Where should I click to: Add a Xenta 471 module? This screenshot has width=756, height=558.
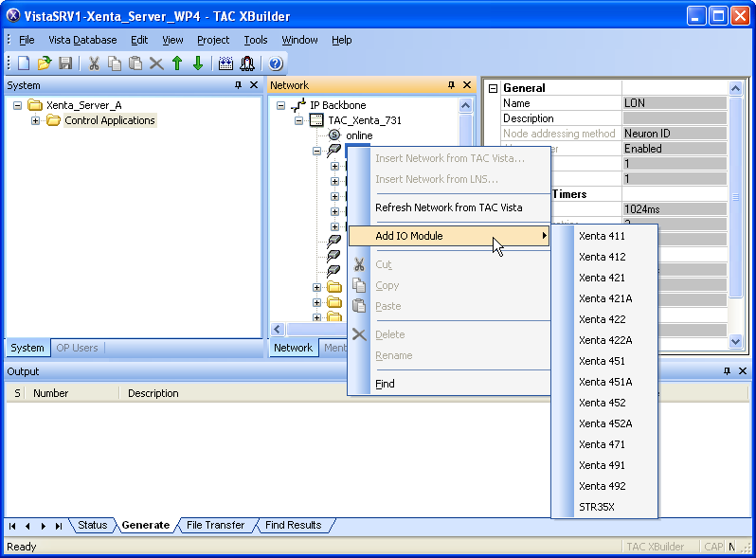click(604, 444)
